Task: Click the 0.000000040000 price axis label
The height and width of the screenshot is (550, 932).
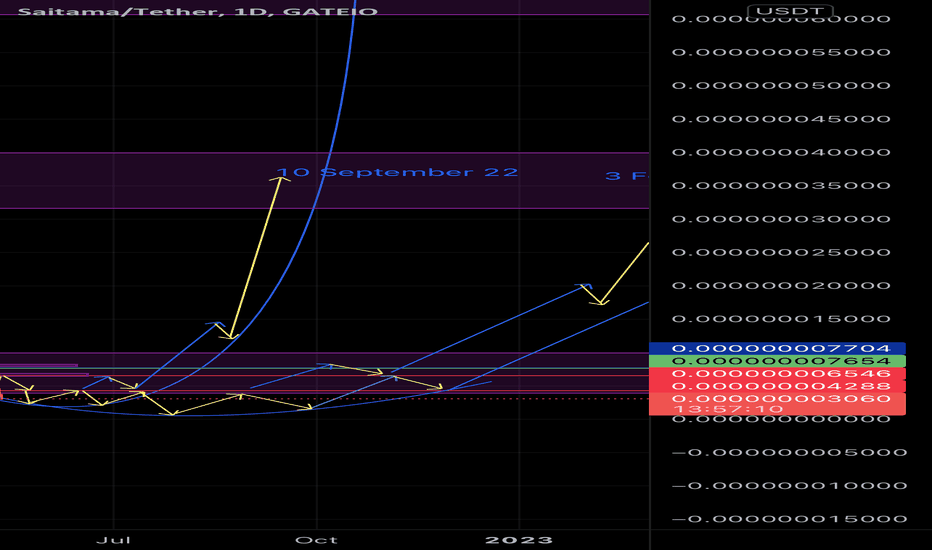Action: 781,152
